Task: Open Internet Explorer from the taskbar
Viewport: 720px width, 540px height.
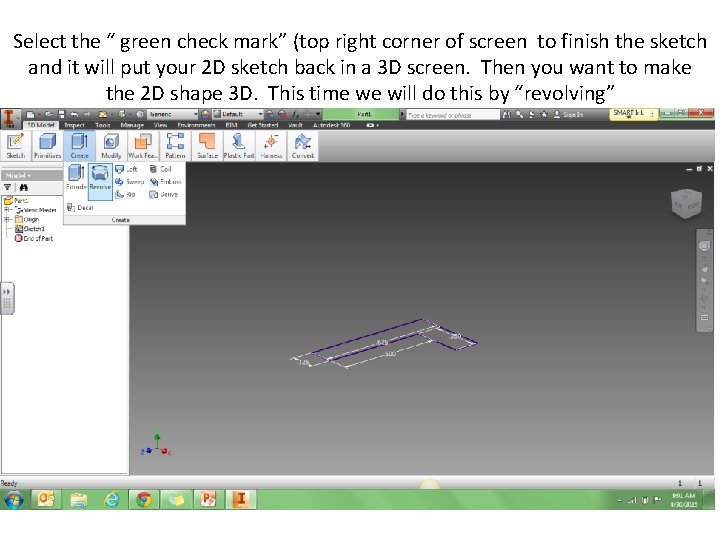Action: [x=111, y=499]
